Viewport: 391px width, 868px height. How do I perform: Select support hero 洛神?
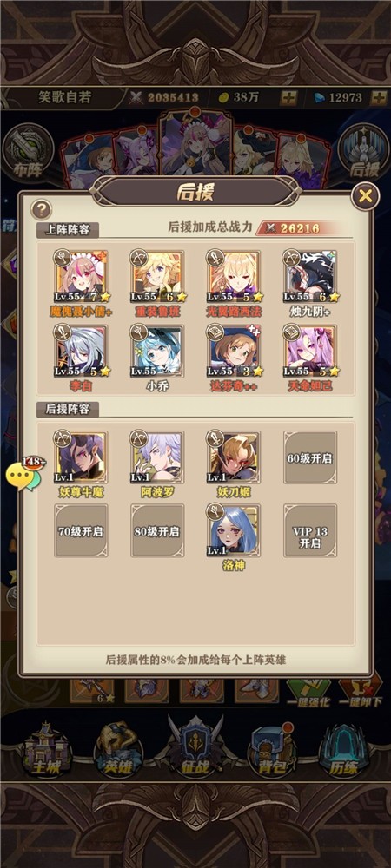point(234,530)
